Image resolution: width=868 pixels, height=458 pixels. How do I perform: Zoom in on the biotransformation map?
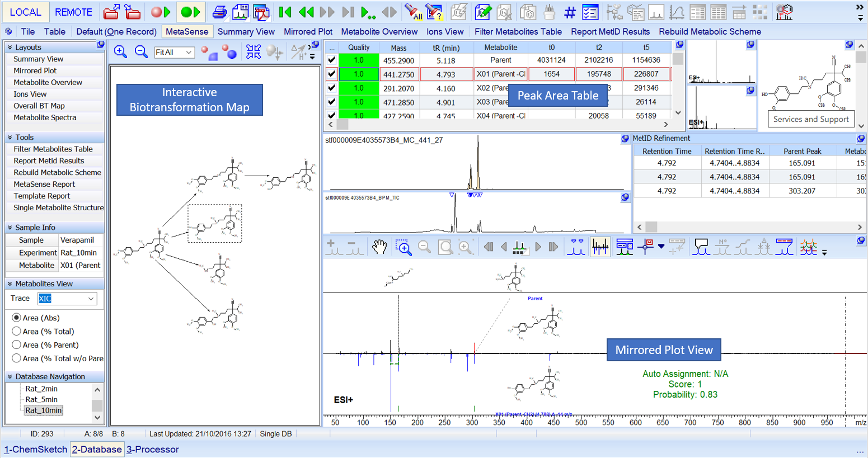click(120, 52)
